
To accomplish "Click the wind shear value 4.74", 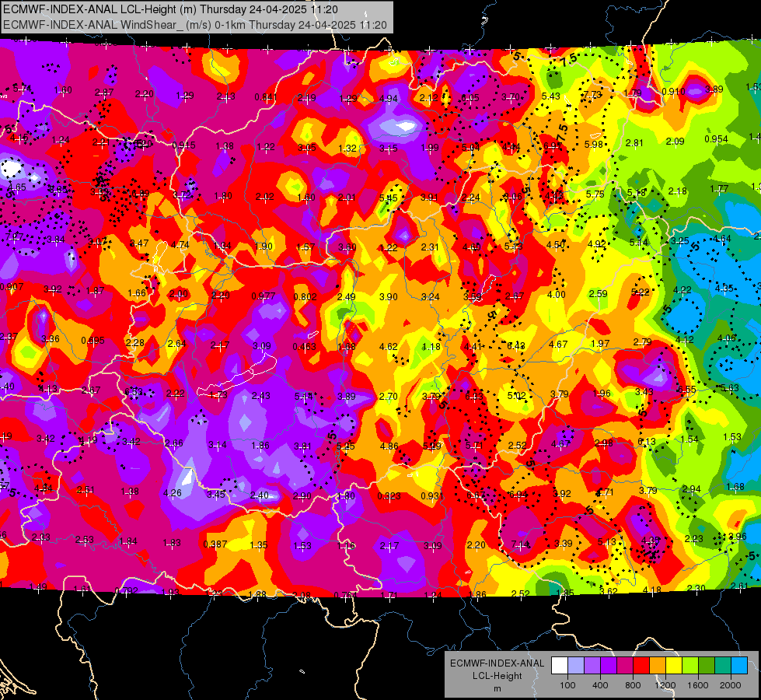I will point(180,244).
